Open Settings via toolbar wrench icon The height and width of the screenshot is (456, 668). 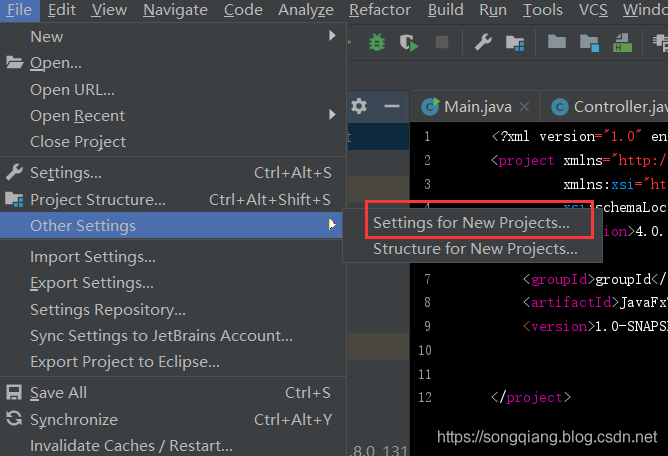click(483, 42)
